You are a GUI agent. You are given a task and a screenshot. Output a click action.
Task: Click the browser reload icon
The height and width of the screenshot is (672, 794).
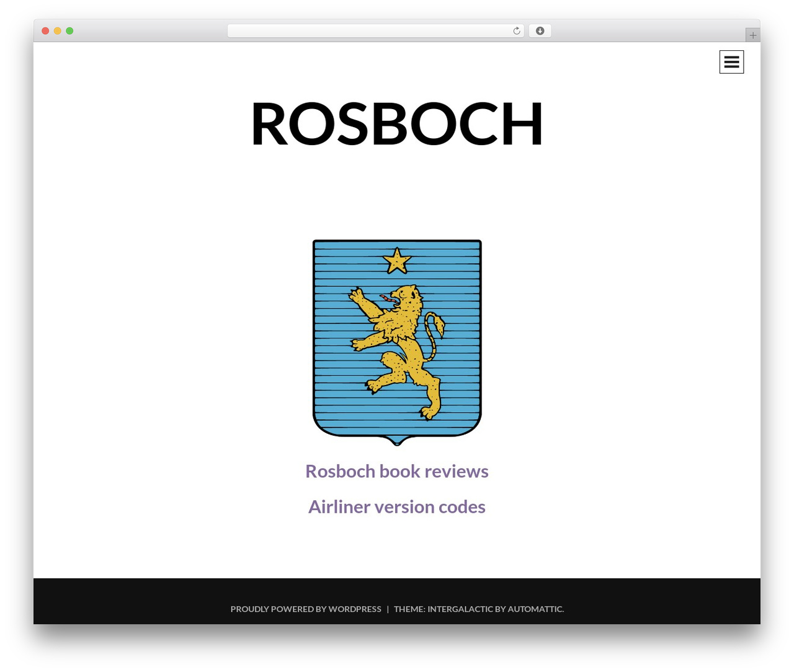(517, 31)
